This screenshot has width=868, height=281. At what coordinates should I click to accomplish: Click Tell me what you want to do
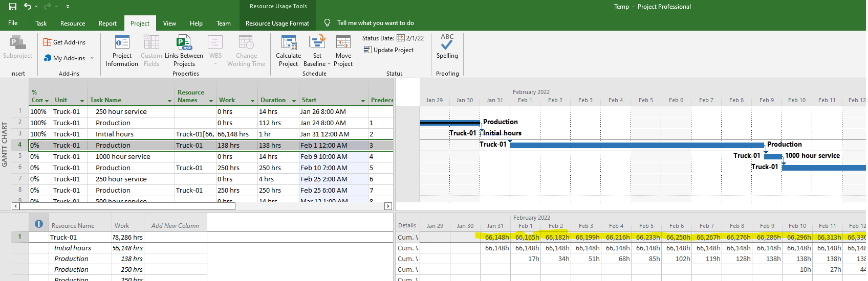[x=376, y=23]
